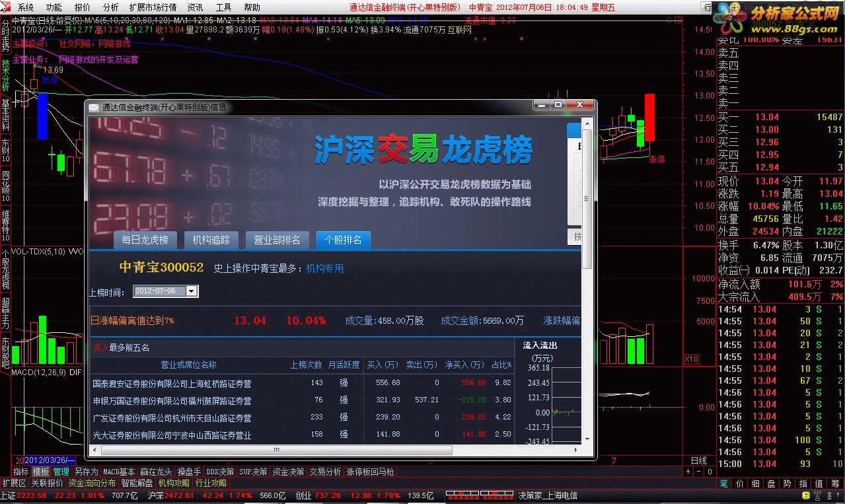Viewport: 845px width, 504px height.
Task: Open the 机构攻略 bottom tab
Action: (174, 483)
